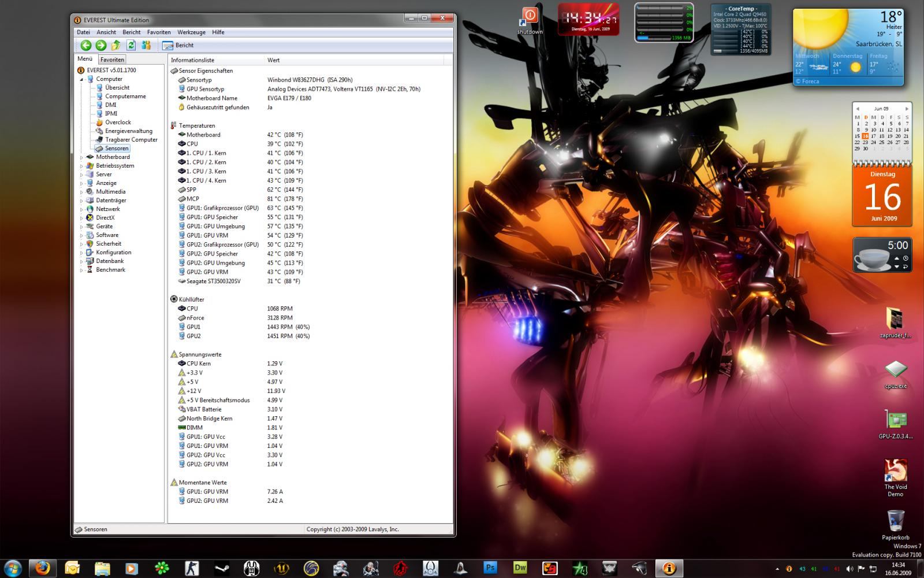Open the Bericht menu in the menu bar
The height and width of the screenshot is (578, 924).
coord(132,32)
